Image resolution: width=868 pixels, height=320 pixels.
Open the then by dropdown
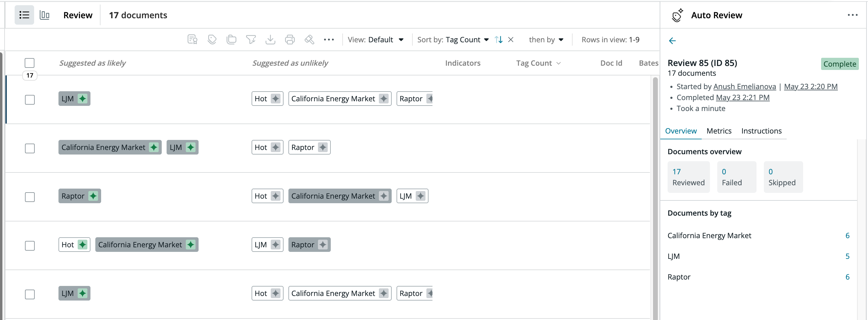pyautogui.click(x=546, y=40)
